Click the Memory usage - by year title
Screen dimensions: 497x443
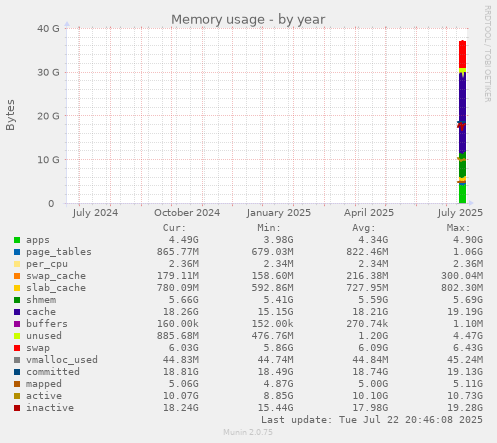pos(248,19)
